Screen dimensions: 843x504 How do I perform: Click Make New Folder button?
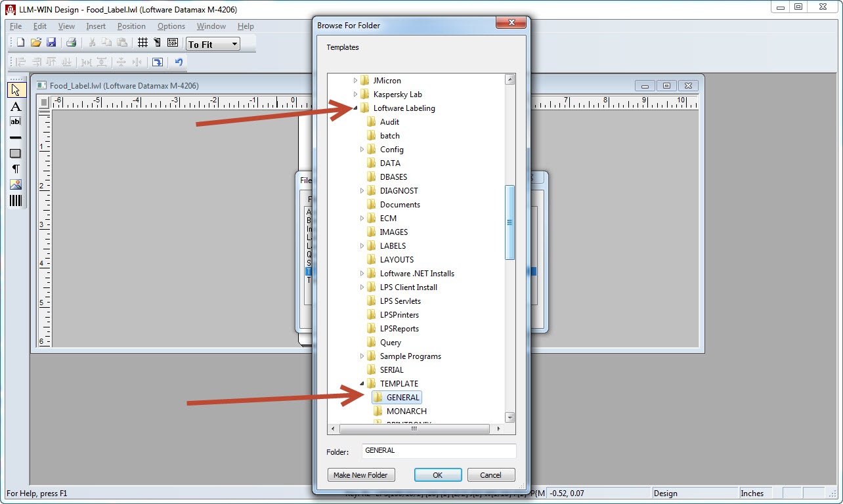tap(360, 475)
